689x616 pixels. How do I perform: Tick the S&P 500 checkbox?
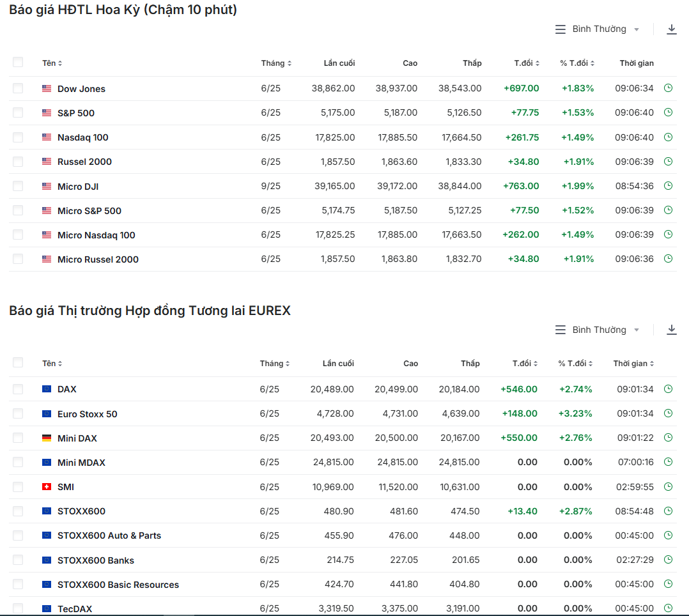(18, 112)
